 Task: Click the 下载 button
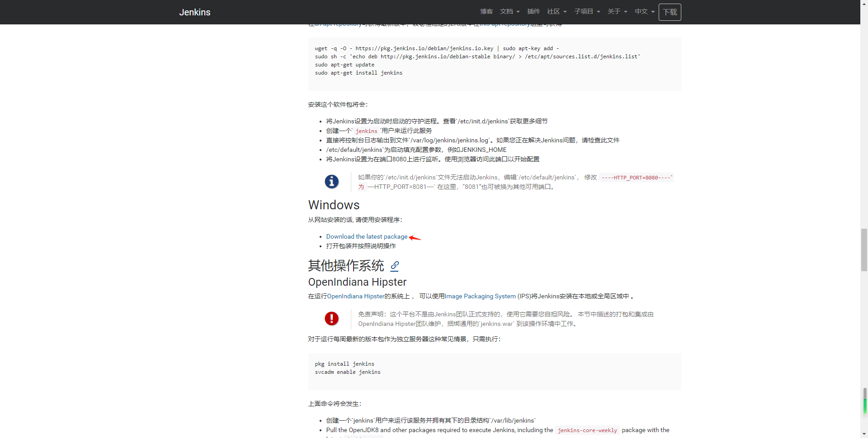[x=670, y=12]
